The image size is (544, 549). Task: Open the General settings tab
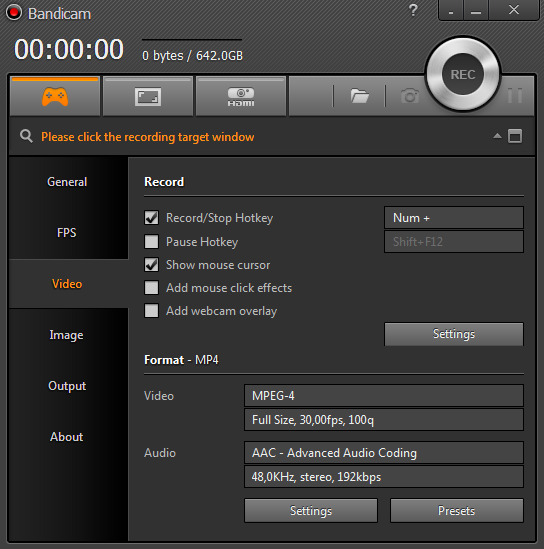tap(67, 182)
